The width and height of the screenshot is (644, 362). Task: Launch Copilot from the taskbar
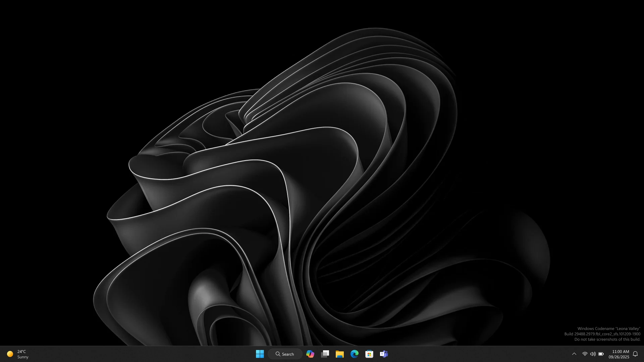(x=310, y=354)
